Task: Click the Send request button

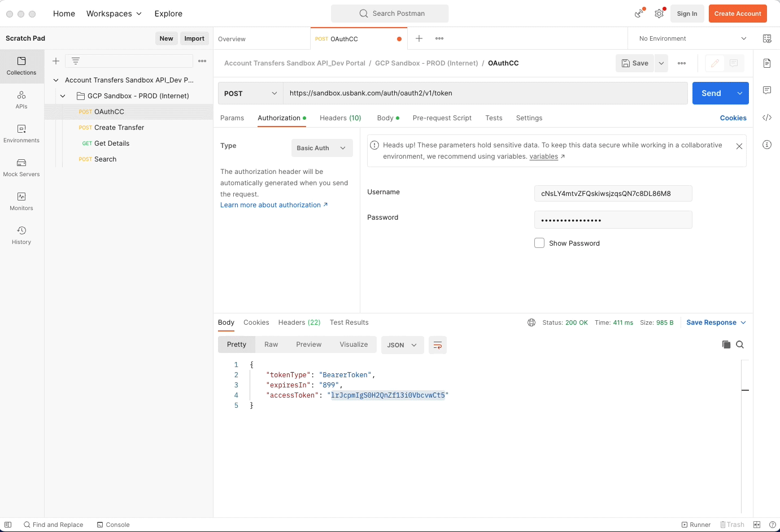Action: pos(711,93)
